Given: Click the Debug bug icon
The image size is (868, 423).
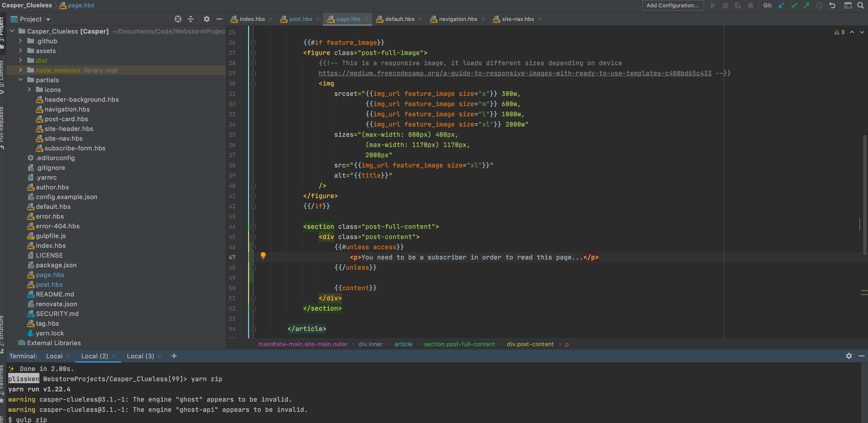Looking at the screenshot, I should [725, 6].
